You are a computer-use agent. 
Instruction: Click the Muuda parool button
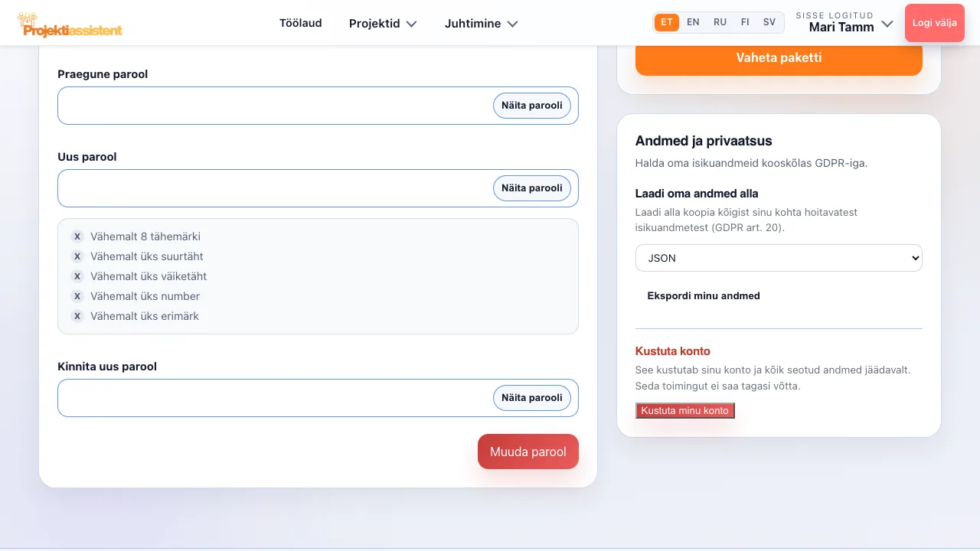coord(528,452)
